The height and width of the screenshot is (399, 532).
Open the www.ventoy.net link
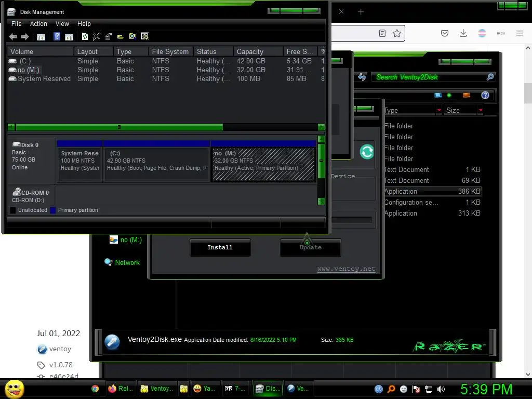(347, 269)
